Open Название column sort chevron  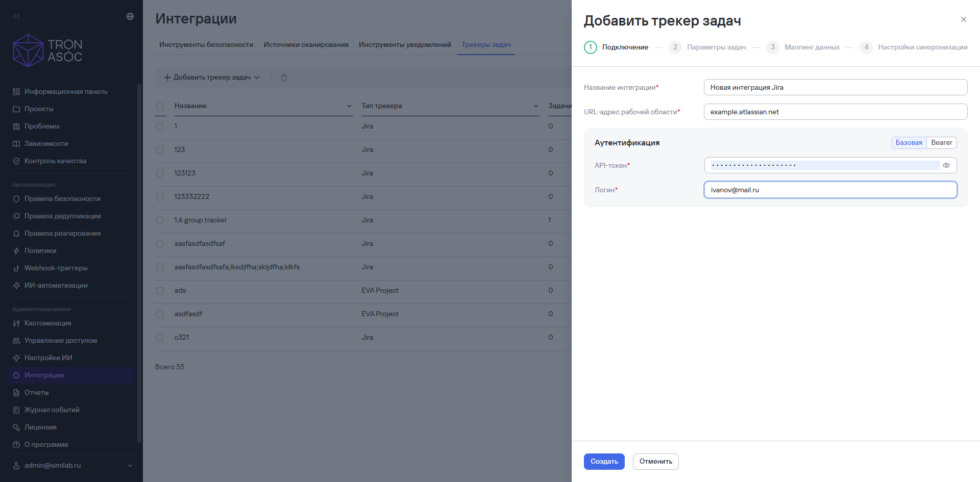349,106
